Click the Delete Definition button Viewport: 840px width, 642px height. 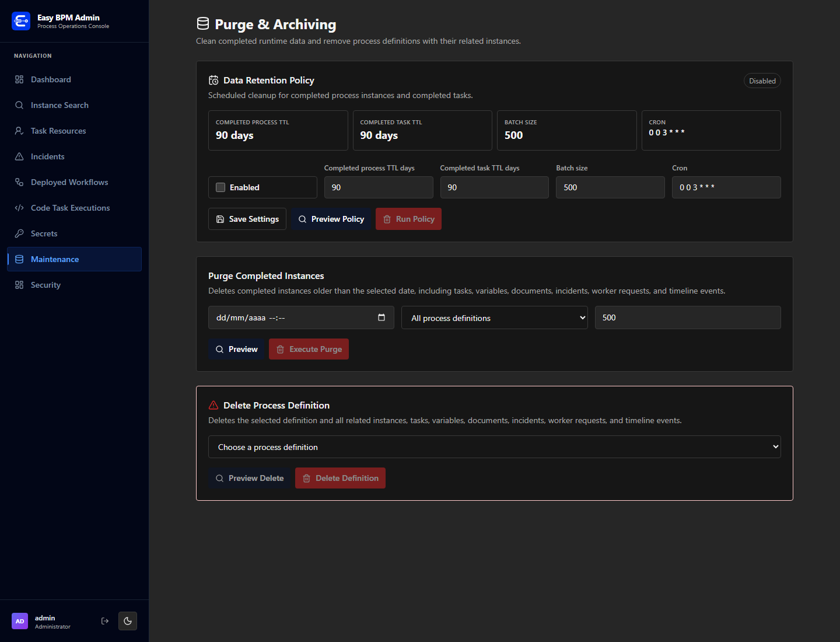click(x=340, y=478)
